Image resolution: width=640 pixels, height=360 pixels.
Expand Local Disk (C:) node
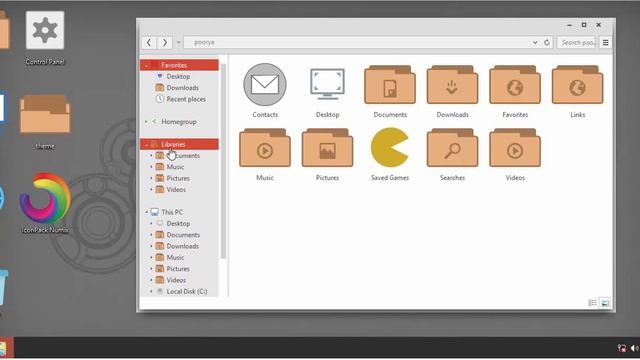click(x=151, y=291)
